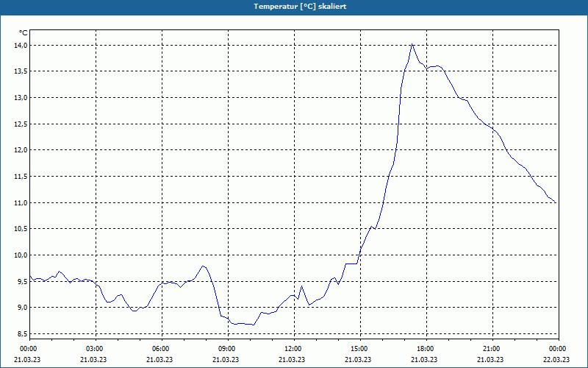
Task: Select the 8,5 y-axis label
Action: (x=23, y=334)
